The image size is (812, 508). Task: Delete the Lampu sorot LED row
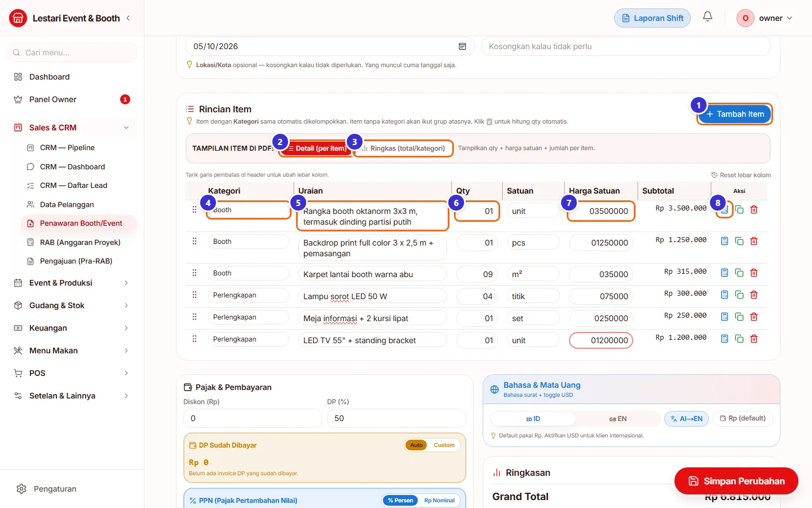[x=754, y=295]
